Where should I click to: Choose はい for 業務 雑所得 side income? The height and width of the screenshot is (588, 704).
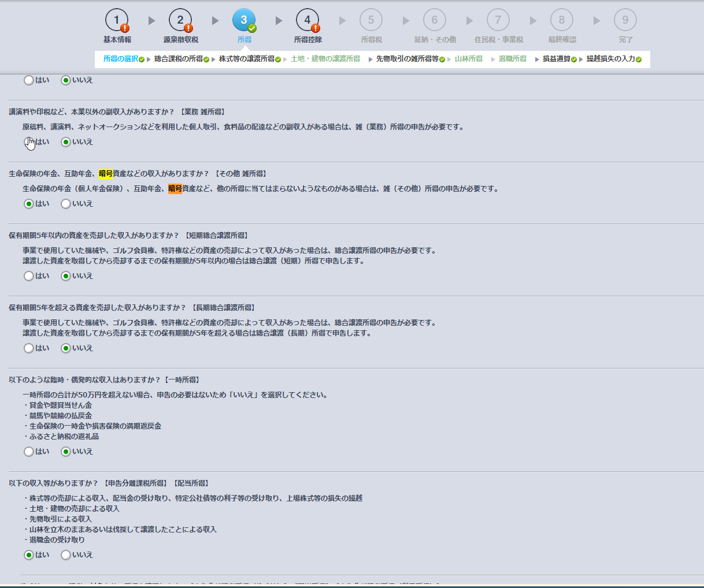click(29, 142)
